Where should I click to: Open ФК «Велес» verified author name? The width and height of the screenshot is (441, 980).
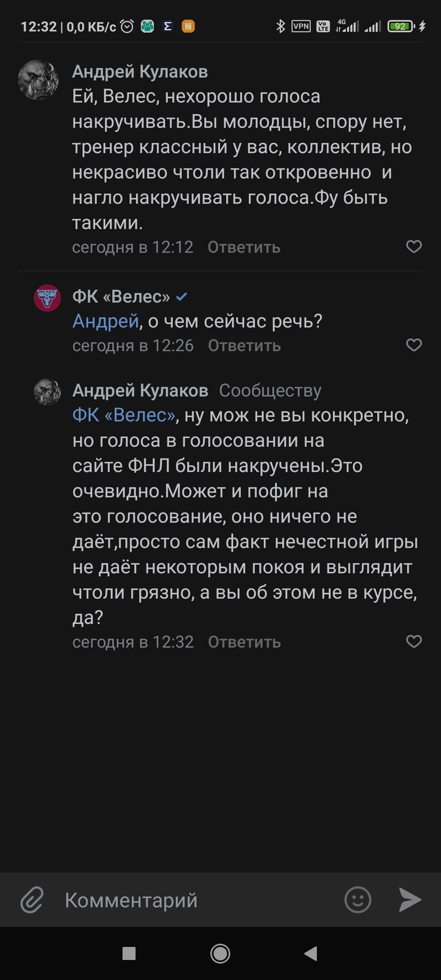(121, 296)
